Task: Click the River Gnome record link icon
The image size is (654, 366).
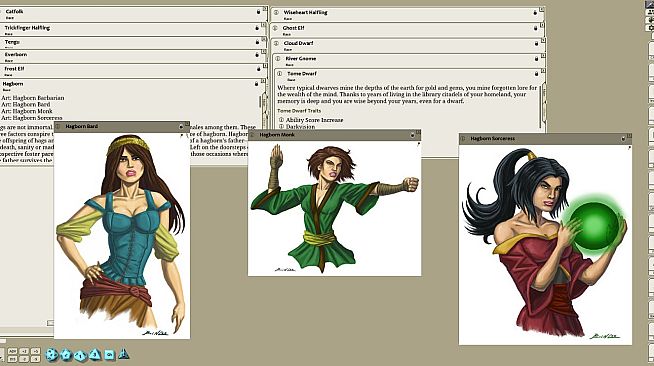Action: [x=278, y=58]
